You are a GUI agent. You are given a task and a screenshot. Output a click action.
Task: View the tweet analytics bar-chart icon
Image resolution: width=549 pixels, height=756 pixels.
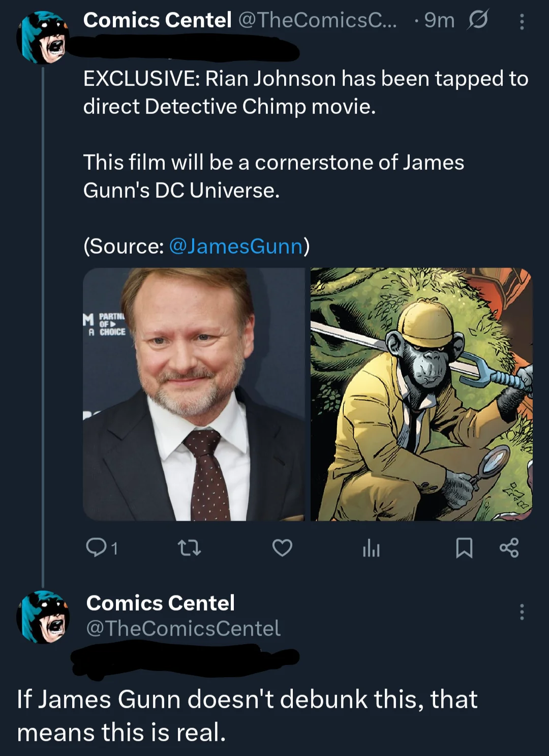pos(371,548)
